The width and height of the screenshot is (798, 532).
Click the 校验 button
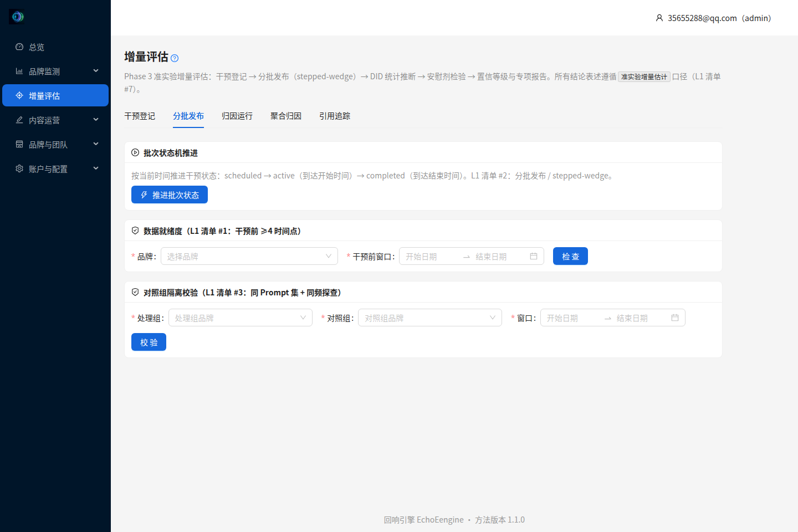tap(149, 342)
